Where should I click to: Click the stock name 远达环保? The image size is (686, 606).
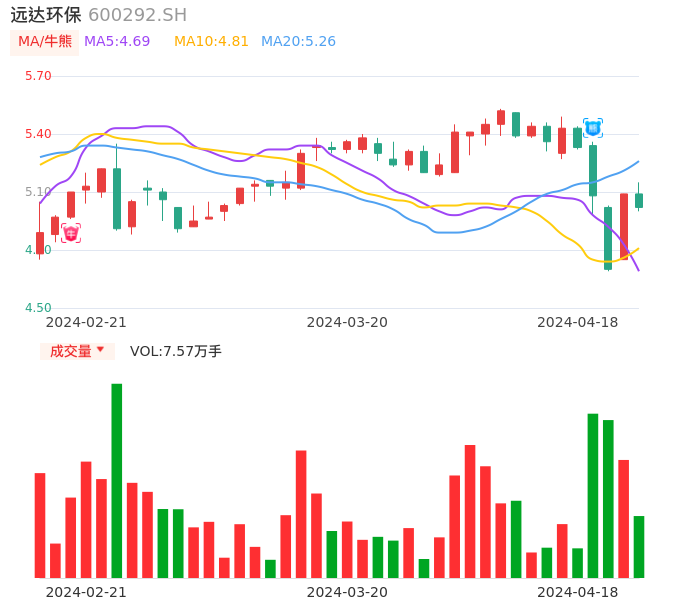tap(46, 15)
